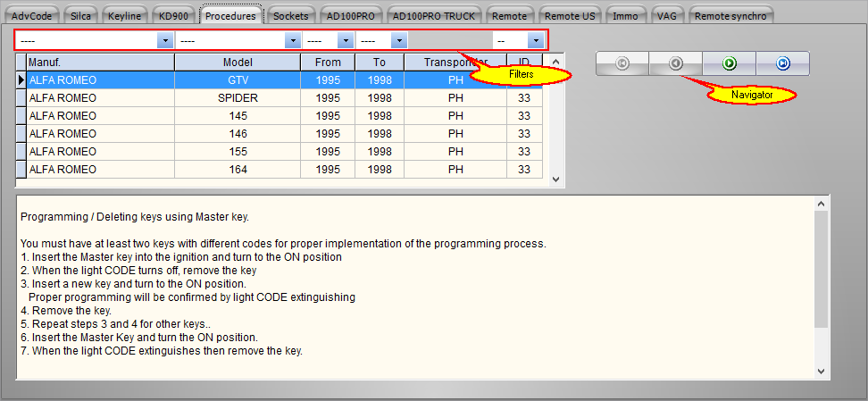Select the ALFA ROMEO SPIDER row
This screenshot has width=868, height=401.
click(x=238, y=98)
